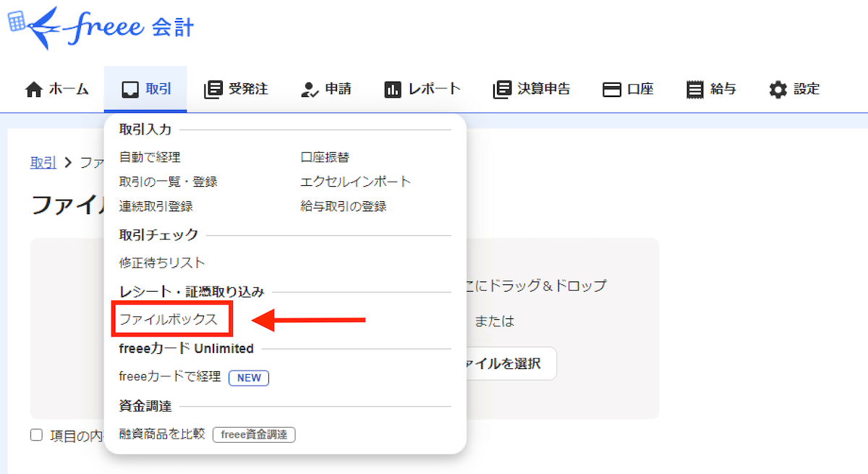Select 修正待ちリスト from the menu

click(x=162, y=263)
